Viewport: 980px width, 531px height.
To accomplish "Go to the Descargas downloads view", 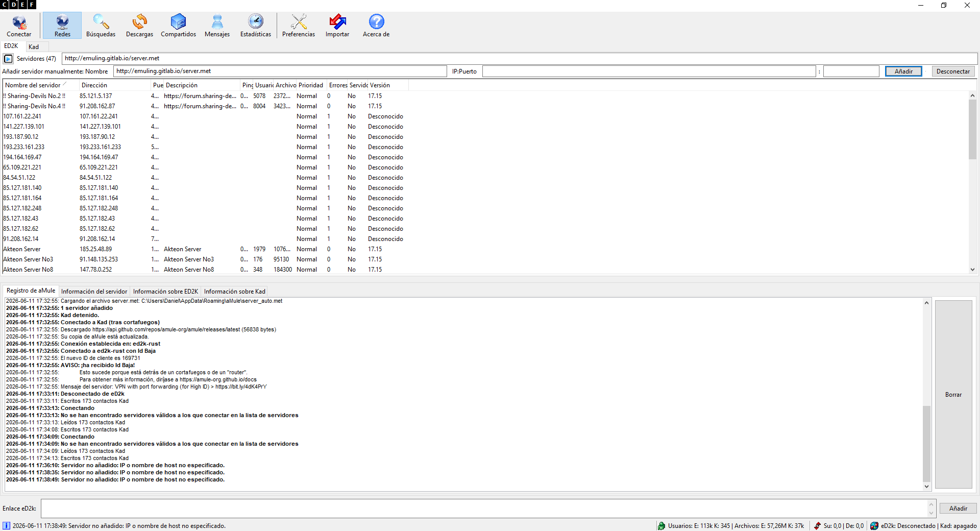I will 139,26.
